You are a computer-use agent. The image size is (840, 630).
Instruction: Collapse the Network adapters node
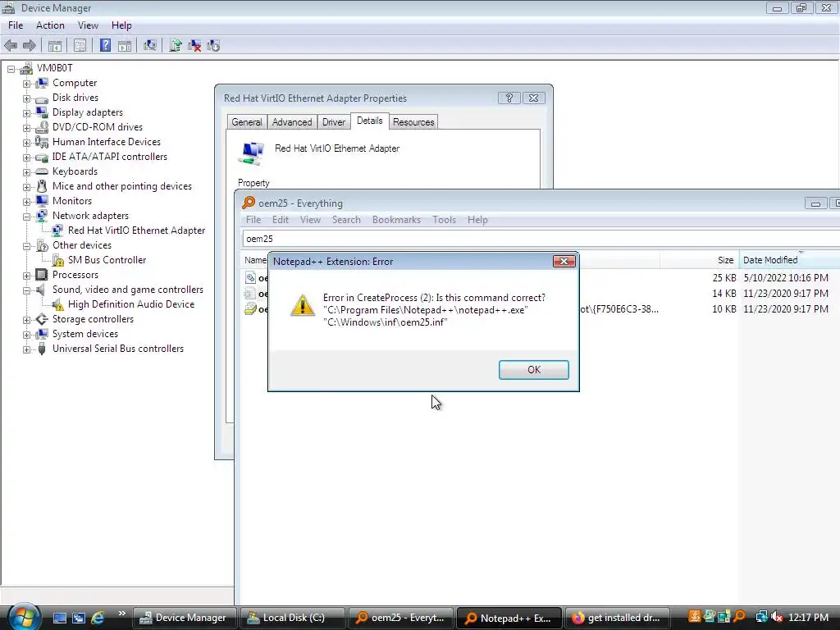point(26,217)
